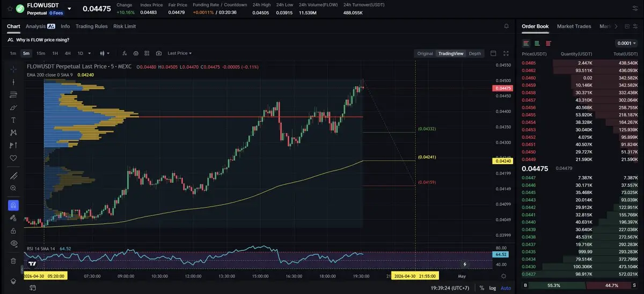Toggle Auto scale on price axis
This screenshot has height=294, width=644.
506,288
